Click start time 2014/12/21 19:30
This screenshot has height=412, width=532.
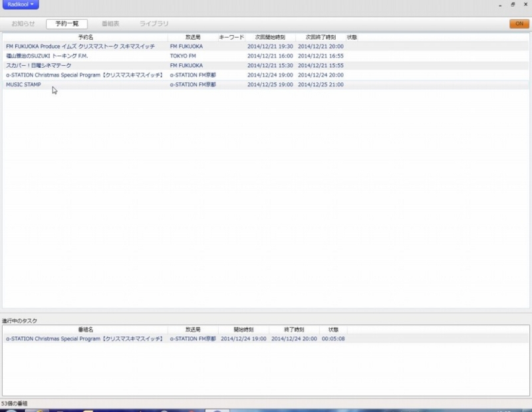(x=270, y=47)
